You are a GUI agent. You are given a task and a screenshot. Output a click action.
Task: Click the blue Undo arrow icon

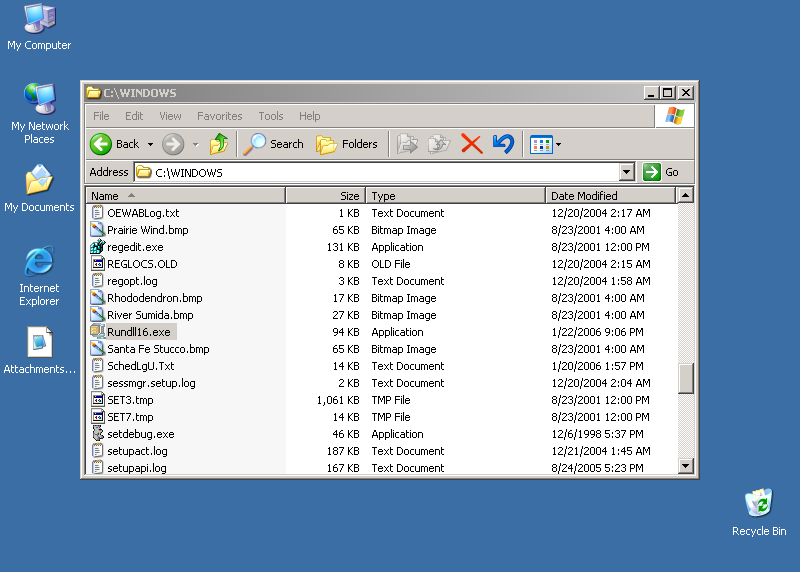click(x=503, y=144)
